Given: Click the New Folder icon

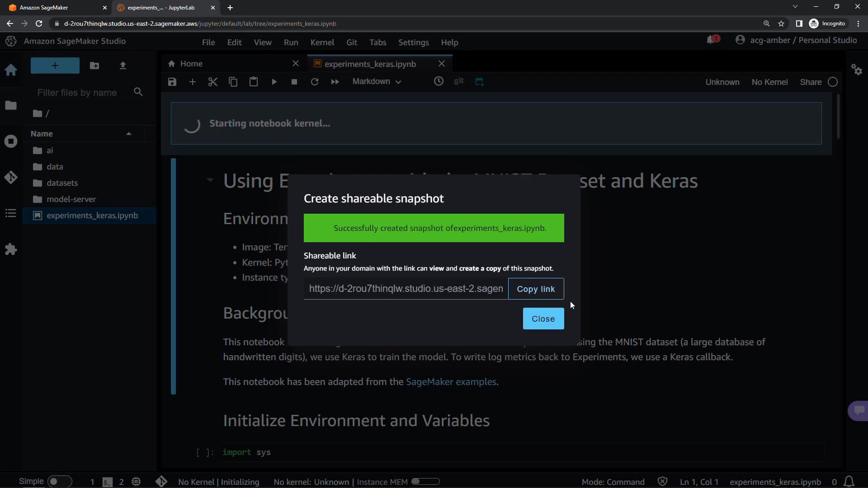Looking at the screenshot, I should click(94, 66).
